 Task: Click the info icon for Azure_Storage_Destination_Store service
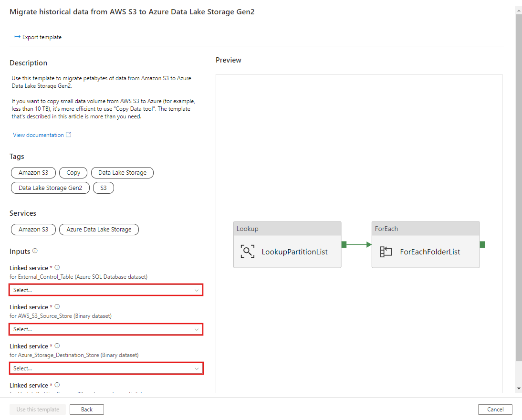click(x=57, y=346)
